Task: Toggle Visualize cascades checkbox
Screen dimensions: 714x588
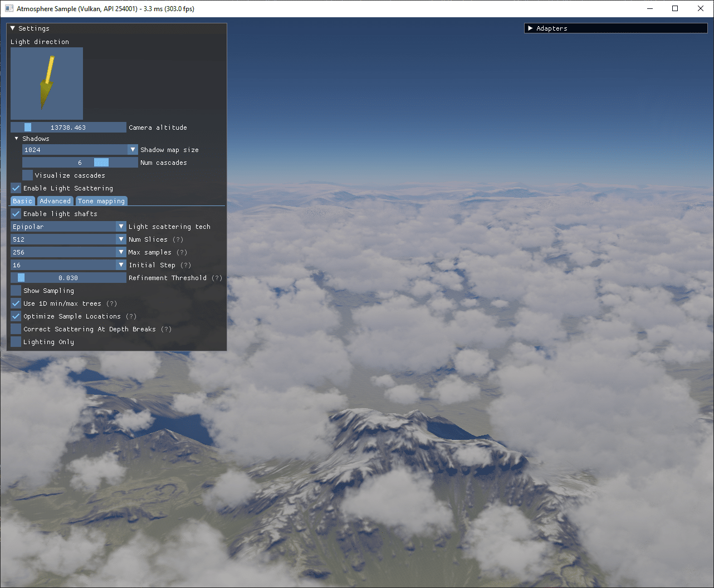Action: point(28,175)
